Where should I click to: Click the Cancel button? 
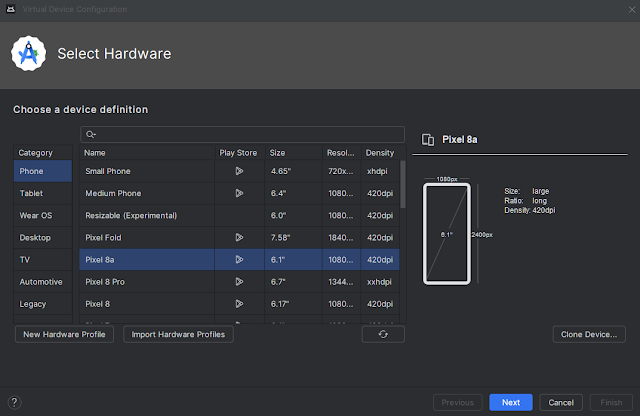[560, 402]
